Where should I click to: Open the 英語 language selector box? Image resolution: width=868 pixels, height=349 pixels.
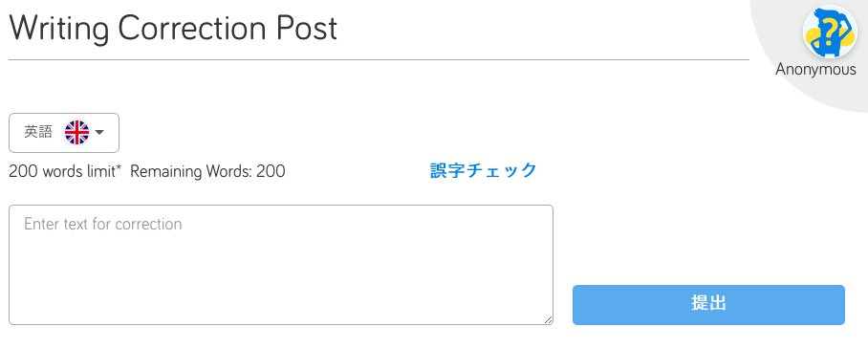64,133
